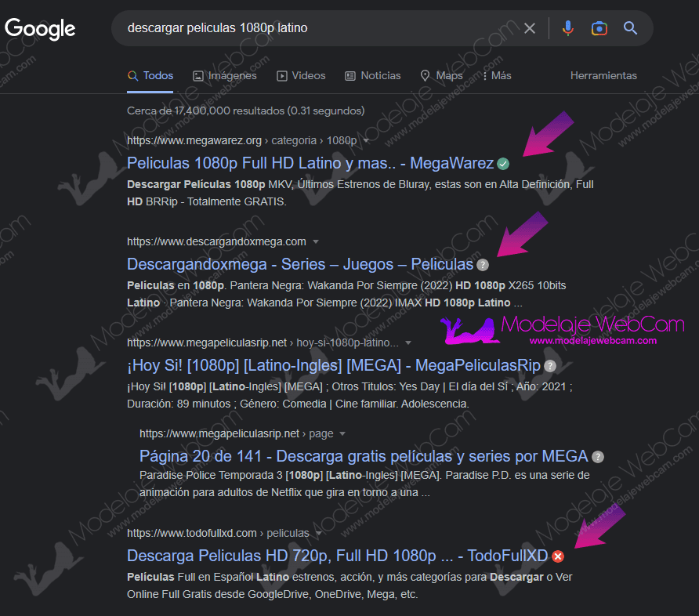Start voice search with microphone
Viewport: 699px width, 616px height.
[568, 28]
